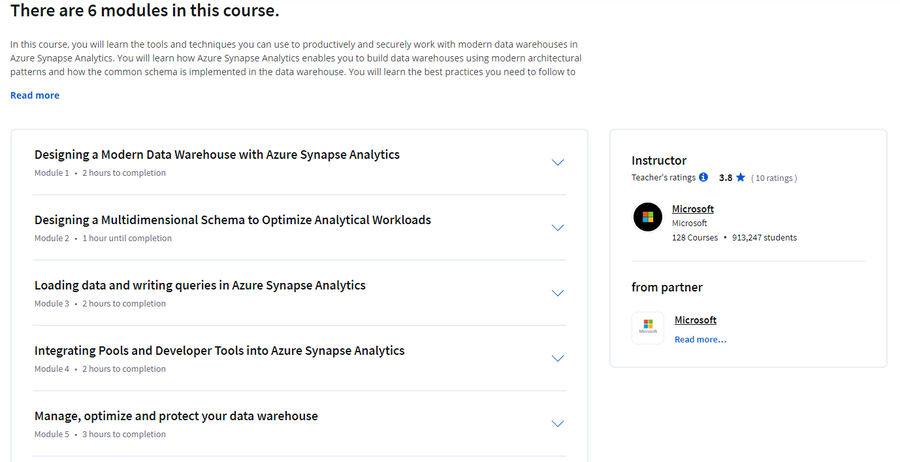The image size is (900, 462).
Task: Open Microsoft instructor link
Action: click(x=693, y=209)
